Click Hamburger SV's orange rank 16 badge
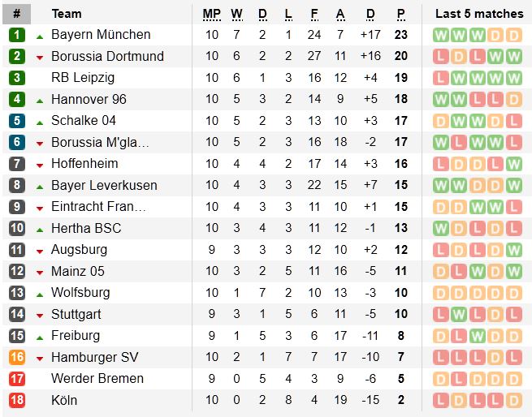The height and width of the screenshot is (417, 532). (17, 357)
